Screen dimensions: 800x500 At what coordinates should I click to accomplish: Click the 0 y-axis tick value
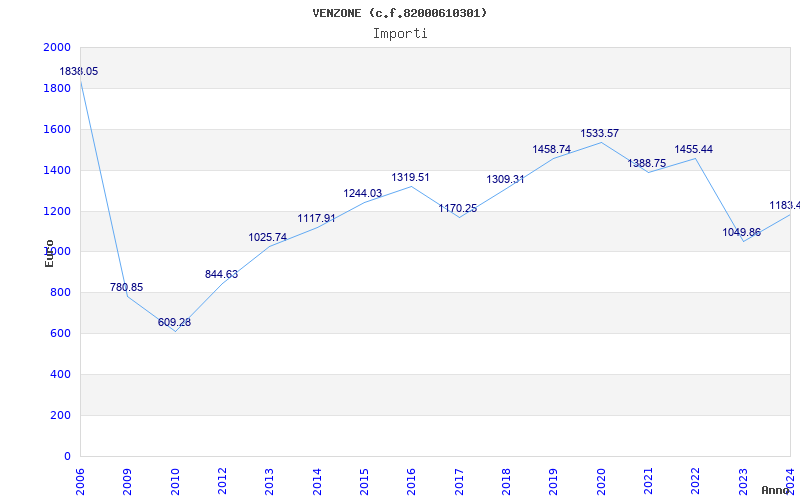click(67, 456)
